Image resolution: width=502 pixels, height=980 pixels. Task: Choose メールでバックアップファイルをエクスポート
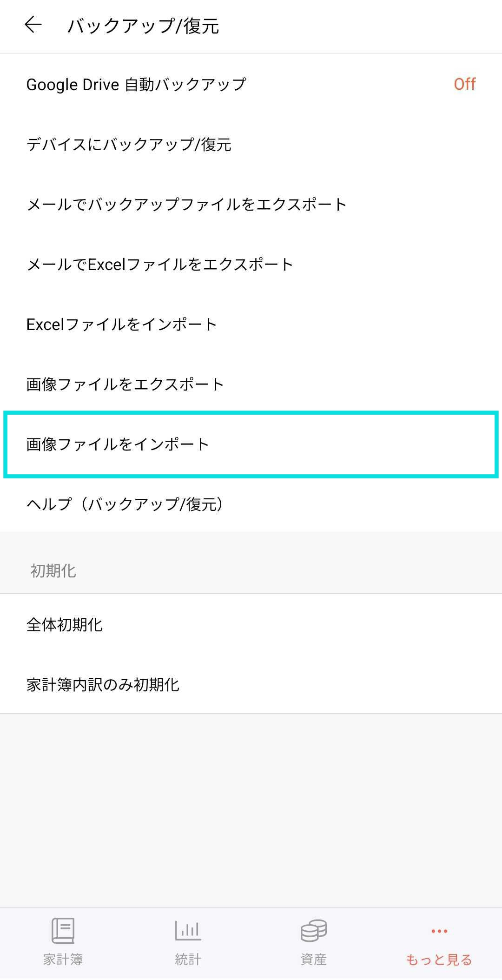186,205
